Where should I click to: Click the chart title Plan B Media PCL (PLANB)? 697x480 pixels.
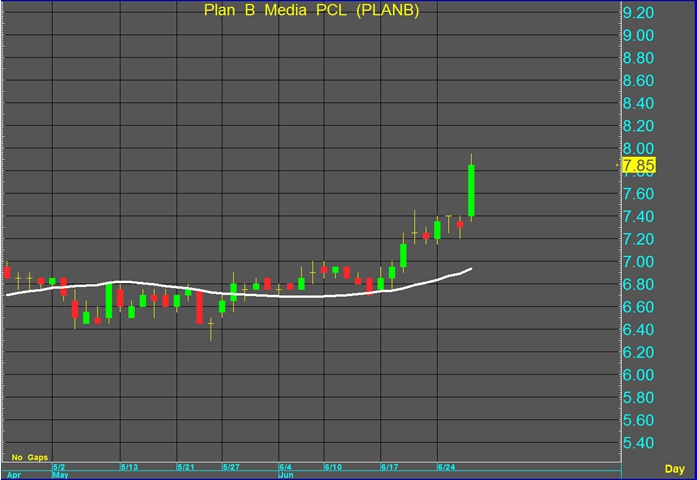311,10
